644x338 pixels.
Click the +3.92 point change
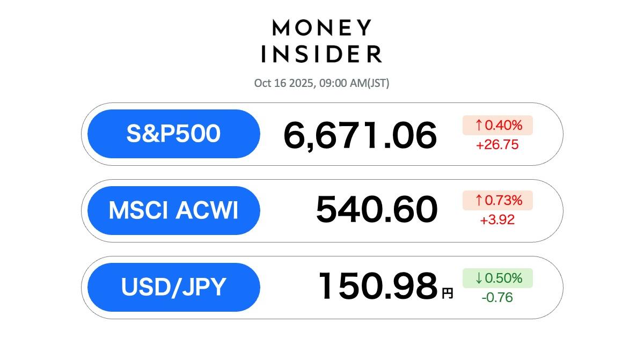click(x=497, y=219)
